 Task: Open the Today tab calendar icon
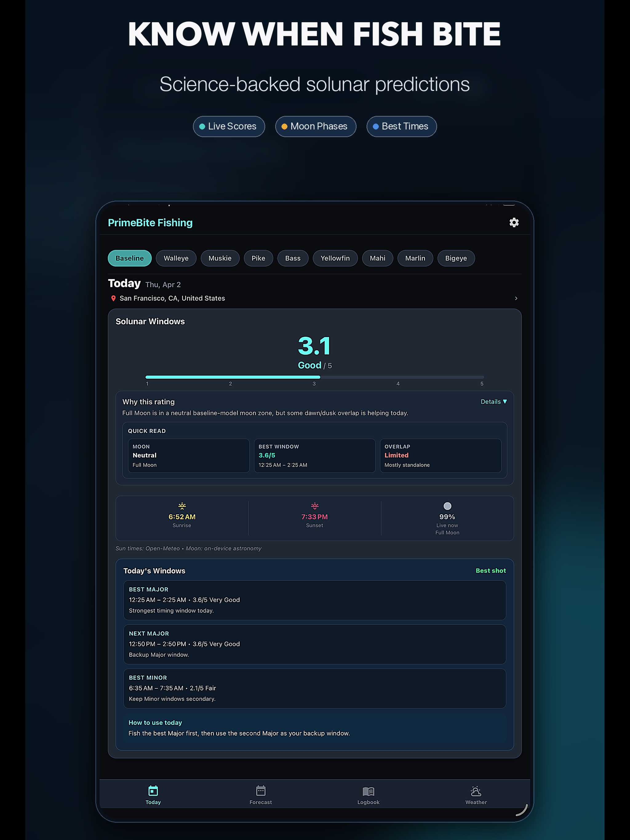pyautogui.click(x=153, y=791)
